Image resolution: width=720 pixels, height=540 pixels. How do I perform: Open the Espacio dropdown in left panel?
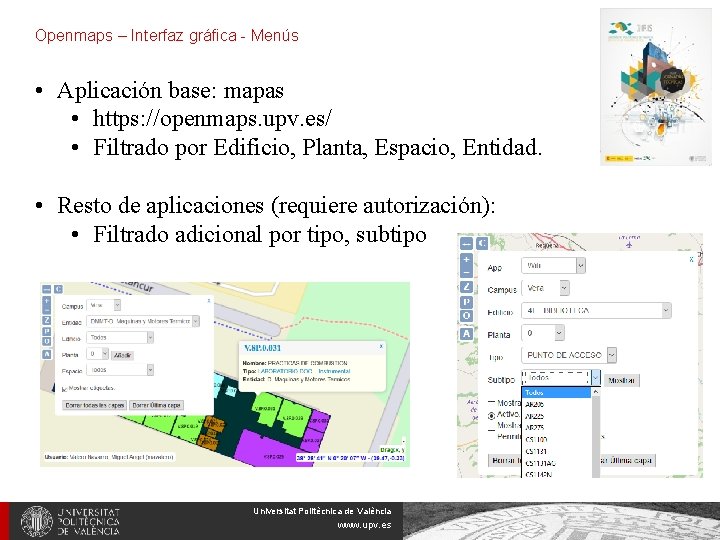coord(120,370)
